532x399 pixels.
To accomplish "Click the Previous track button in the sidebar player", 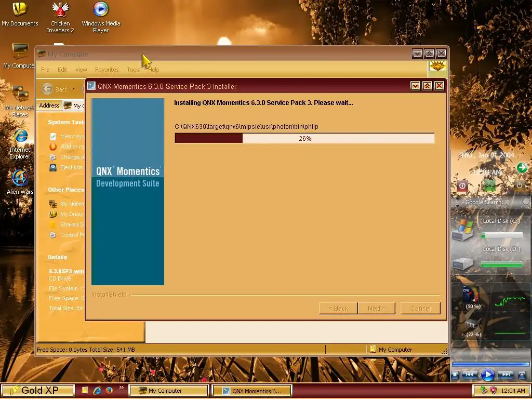I will tap(470, 375).
